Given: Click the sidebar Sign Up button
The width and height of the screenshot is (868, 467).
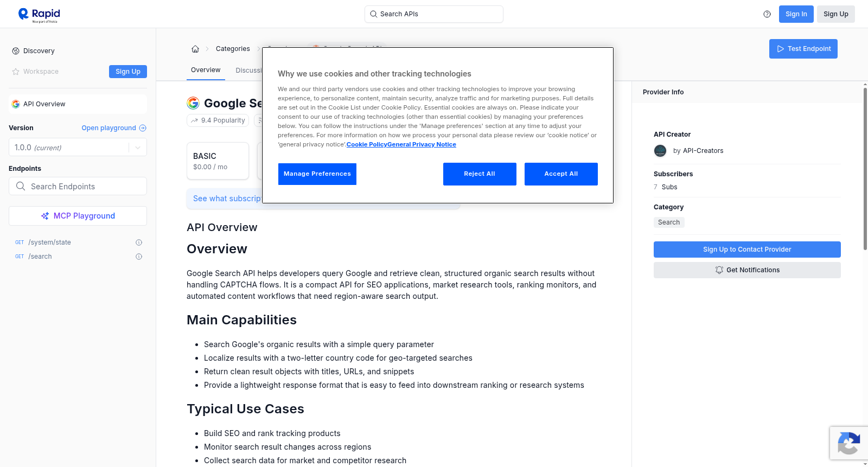Looking at the screenshot, I should (128, 72).
